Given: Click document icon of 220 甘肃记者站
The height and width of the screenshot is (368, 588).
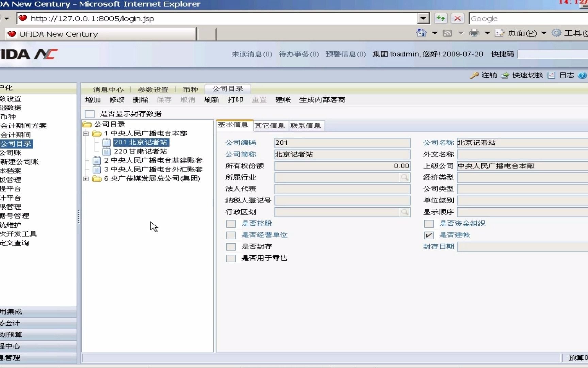Looking at the screenshot, I should point(107,151).
